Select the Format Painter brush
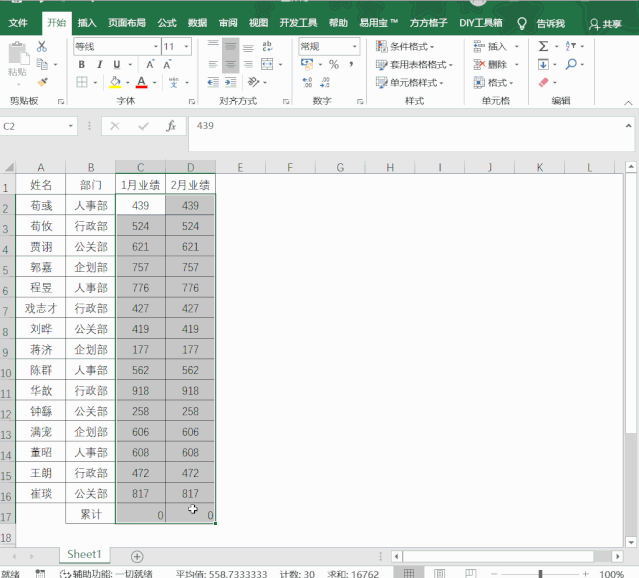Screen dimensions: 639x578 [42, 82]
